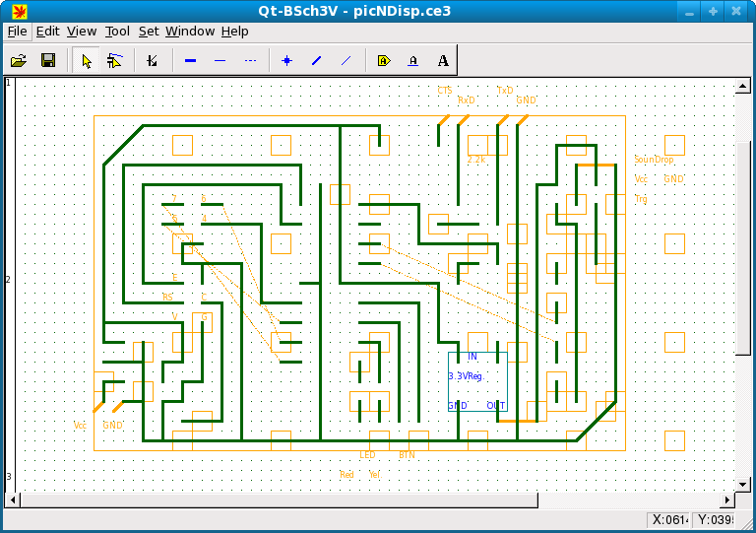The height and width of the screenshot is (533, 756).
Task: Choose the thin diagonal Wire Entry tool
Action: 346,61
